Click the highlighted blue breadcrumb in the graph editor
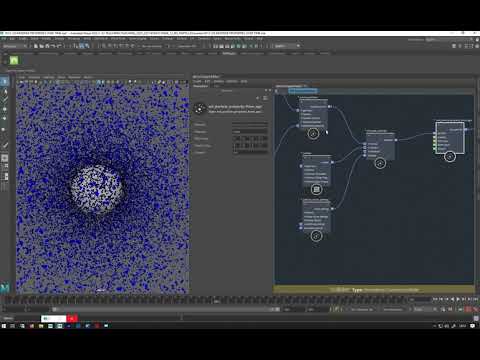The image size is (480, 360). tap(303, 91)
